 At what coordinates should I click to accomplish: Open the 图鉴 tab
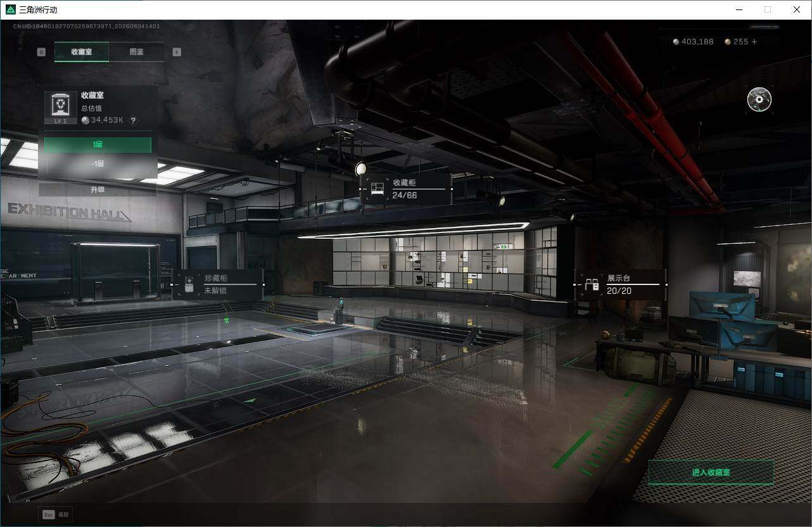(136, 52)
